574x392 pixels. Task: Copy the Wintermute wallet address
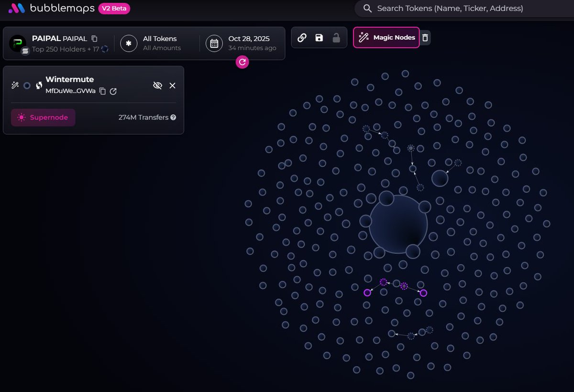[x=102, y=91]
